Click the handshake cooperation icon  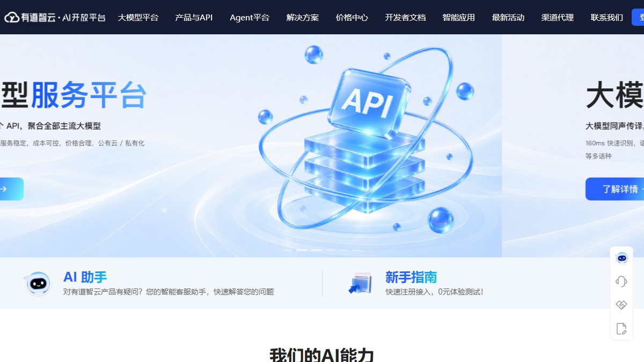621,305
